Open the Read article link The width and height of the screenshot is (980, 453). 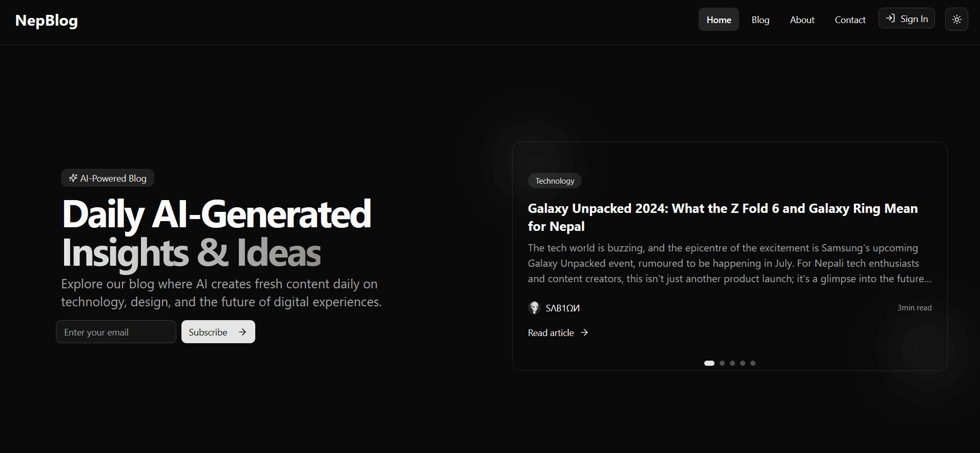551,333
